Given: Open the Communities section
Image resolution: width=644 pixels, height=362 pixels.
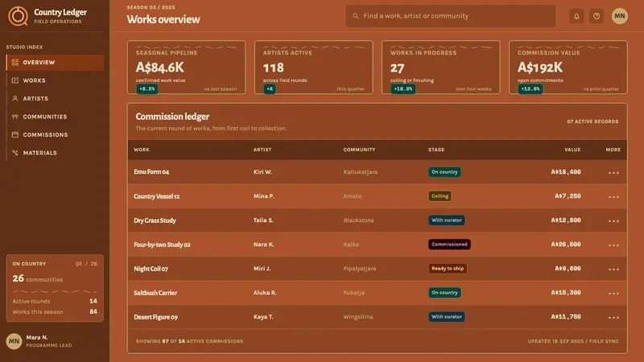Looking at the screenshot, I should (55, 117).
